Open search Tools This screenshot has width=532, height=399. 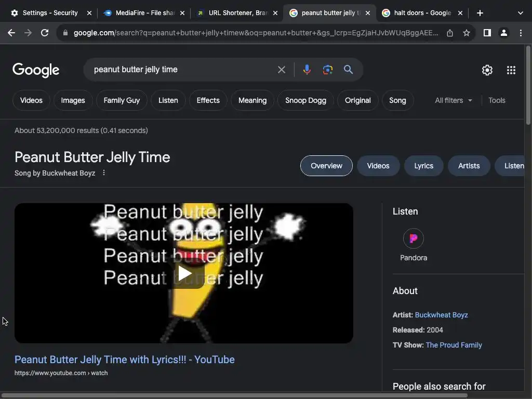coord(497,100)
